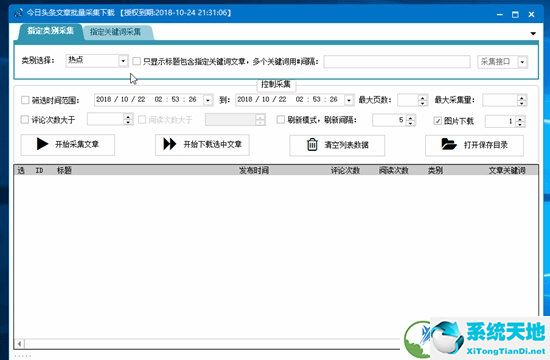
Task: Increase 最大页数 with up arrow
Action: click(423, 98)
